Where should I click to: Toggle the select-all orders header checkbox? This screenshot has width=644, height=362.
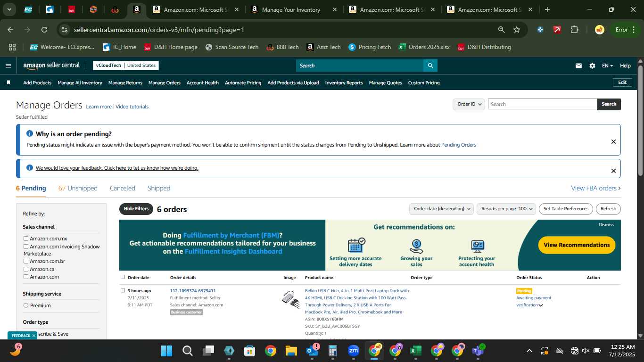123,277
